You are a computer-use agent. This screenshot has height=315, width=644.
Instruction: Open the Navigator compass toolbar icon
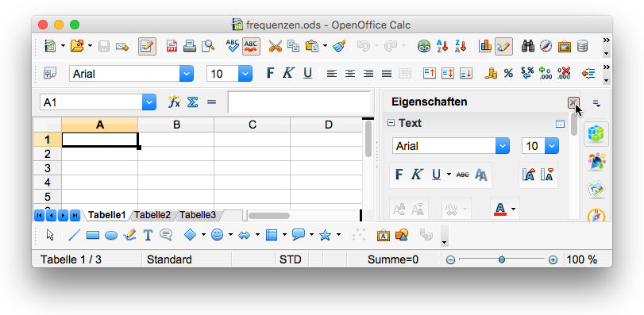pos(546,46)
